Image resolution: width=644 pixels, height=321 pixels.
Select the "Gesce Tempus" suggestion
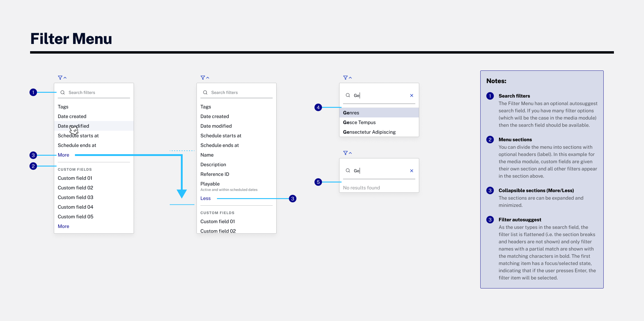pyautogui.click(x=359, y=122)
